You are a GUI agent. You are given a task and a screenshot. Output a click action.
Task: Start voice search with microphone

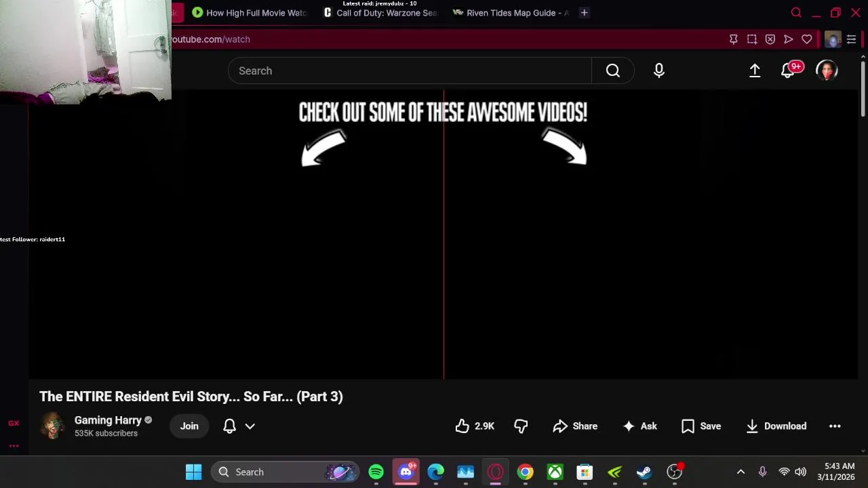coord(659,70)
